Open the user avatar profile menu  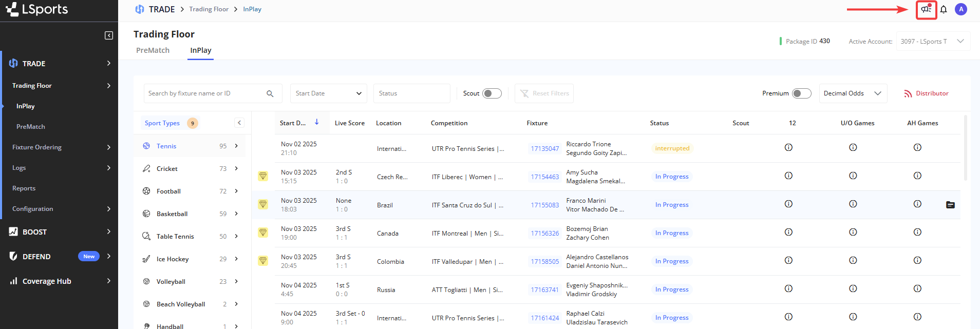(x=960, y=9)
